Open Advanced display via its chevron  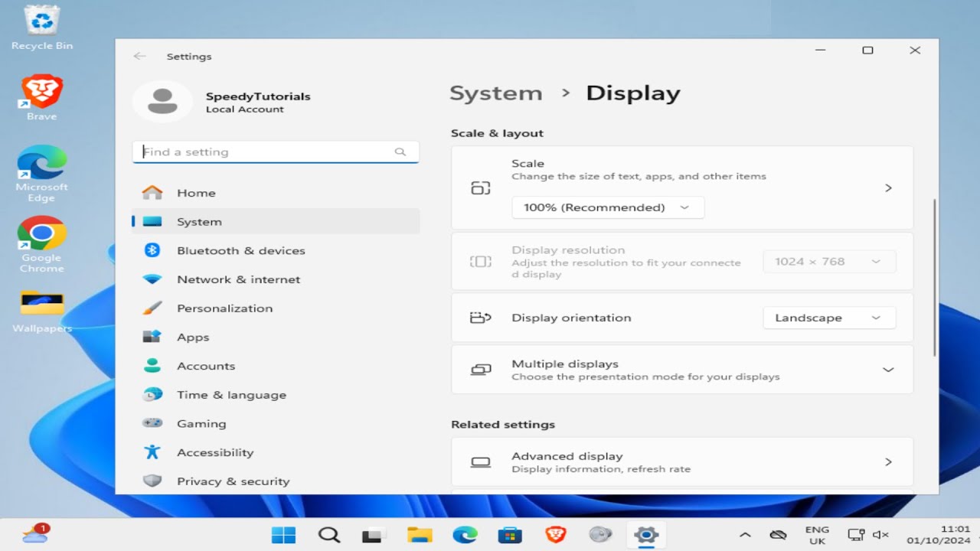tap(888, 461)
